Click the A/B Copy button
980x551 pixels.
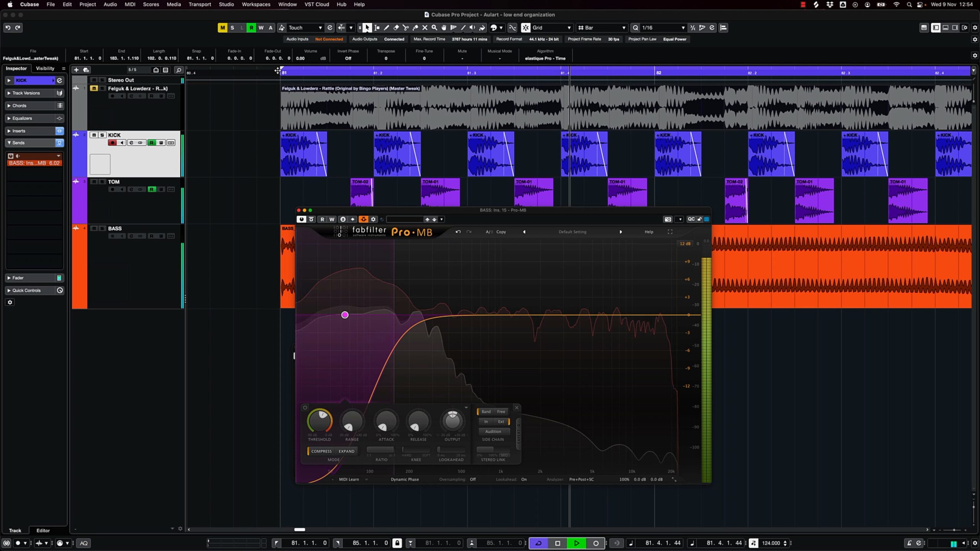501,232
